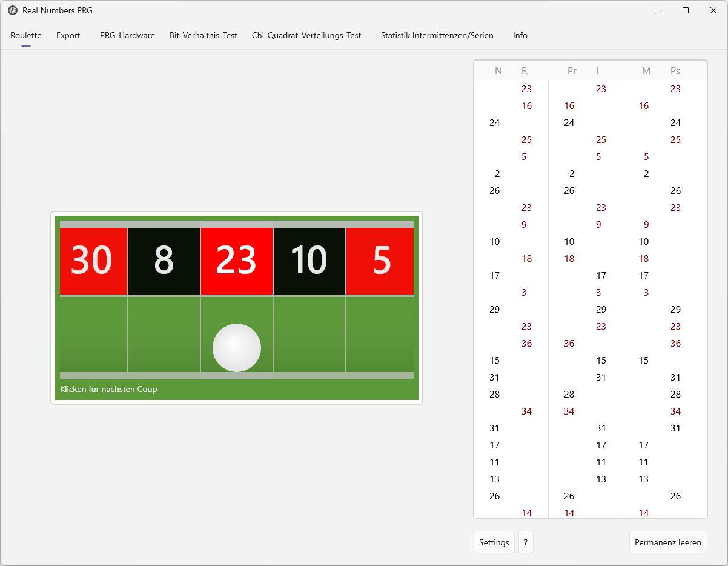The height and width of the screenshot is (566, 728).
Task: Select 25 in the Ps column
Action: [x=676, y=139]
